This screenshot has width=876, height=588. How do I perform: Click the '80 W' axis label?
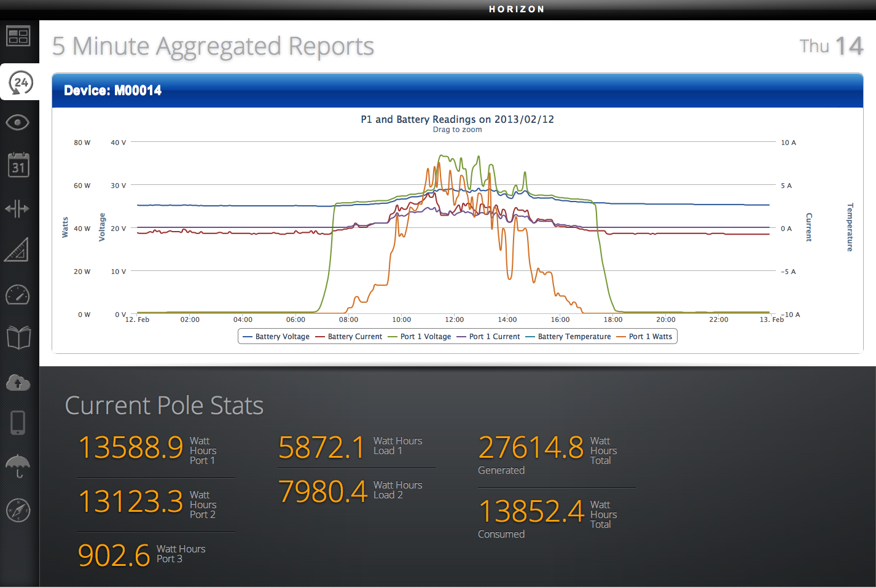click(82, 143)
